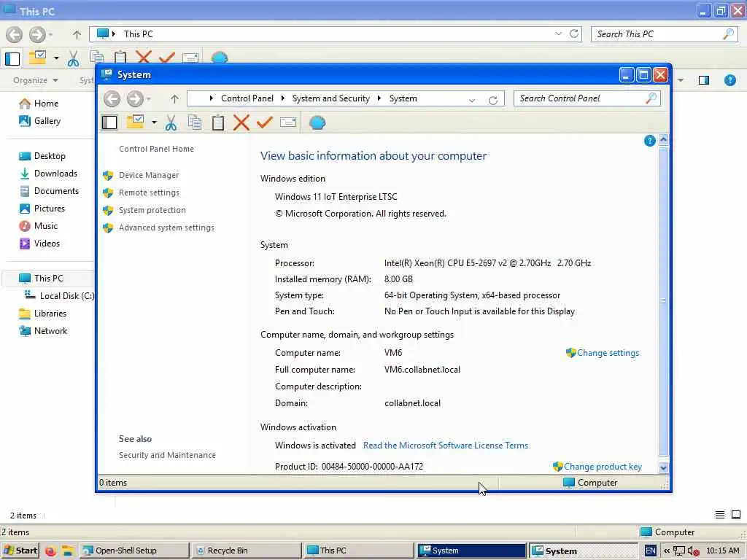Expand the arrow before Control Panel breadcrumb
Screen dimensions: 747x560
tap(212, 98)
